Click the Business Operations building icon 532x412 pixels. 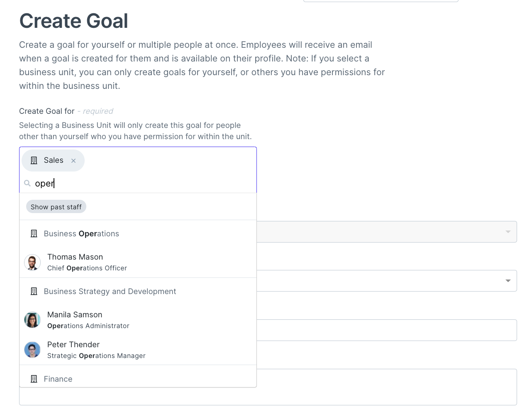pos(34,234)
